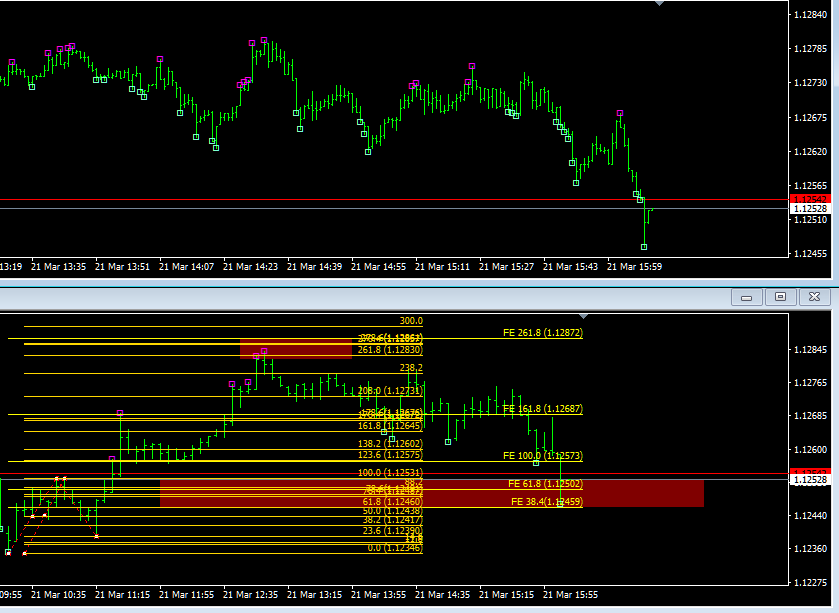Screen dimensions: 839x613
Task: Click price 1.12845 on lower chart axis
Action: point(810,350)
